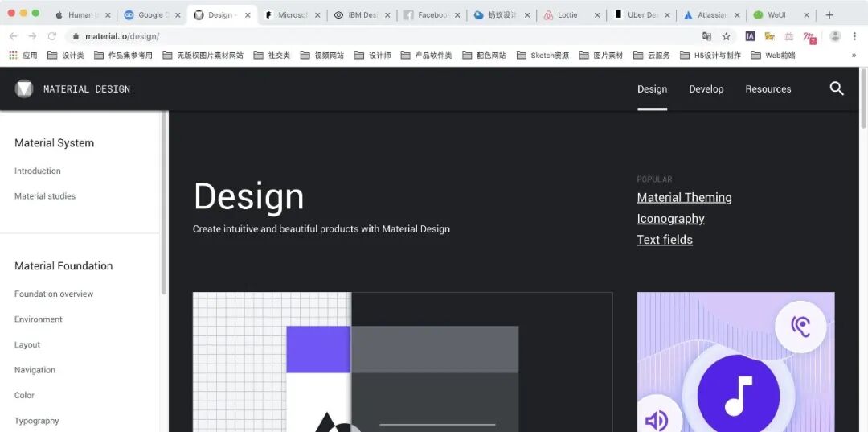Image resolution: width=868 pixels, height=432 pixels.
Task: Show hidden bookmarks with the double chevron
Action: pos(854,56)
